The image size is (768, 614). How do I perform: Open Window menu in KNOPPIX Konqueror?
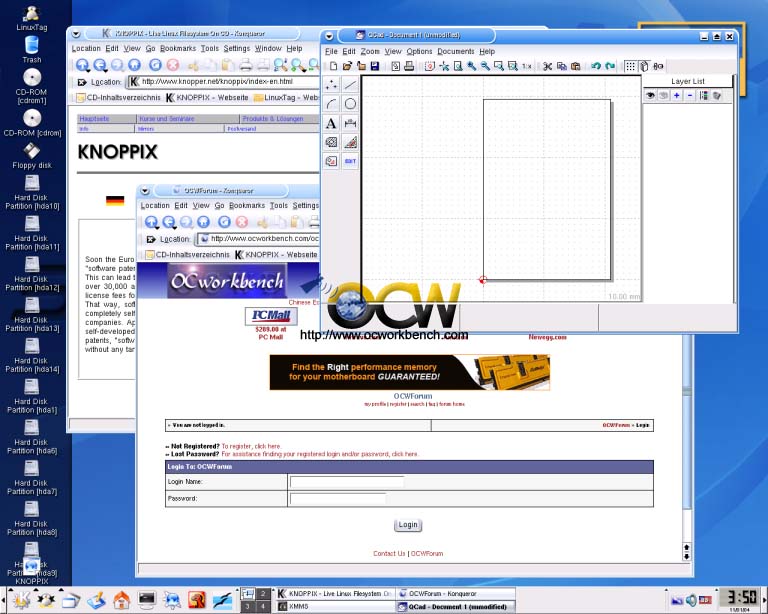268,48
